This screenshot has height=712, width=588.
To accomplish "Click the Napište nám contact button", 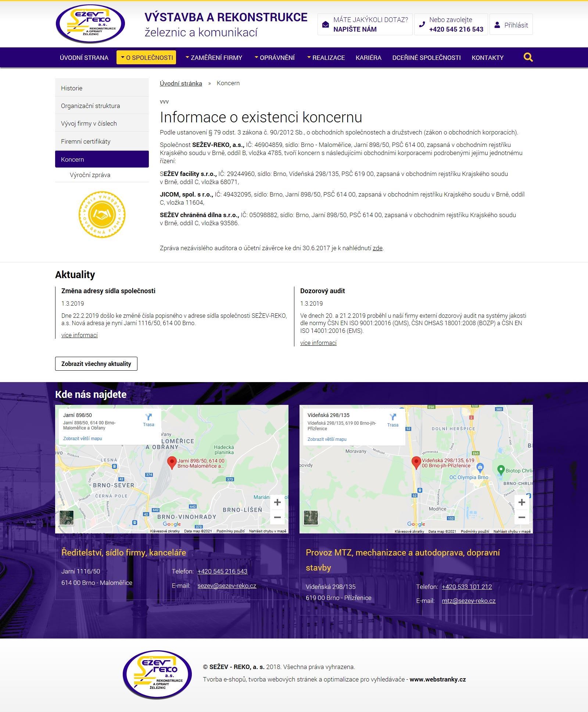I will tap(365, 25).
